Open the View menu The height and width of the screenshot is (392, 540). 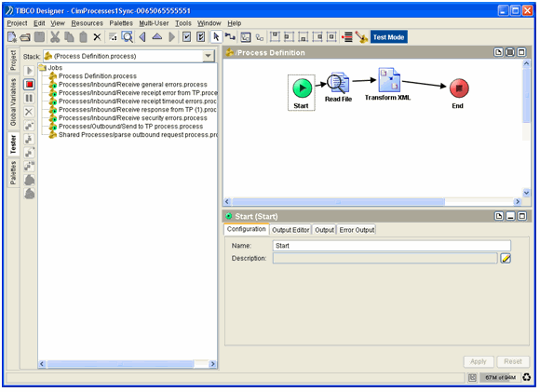(x=58, y=23)
